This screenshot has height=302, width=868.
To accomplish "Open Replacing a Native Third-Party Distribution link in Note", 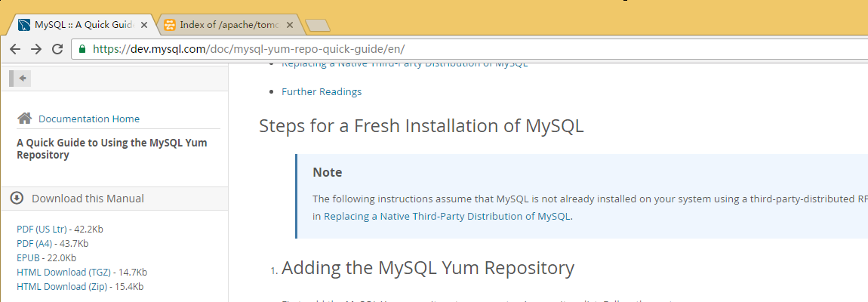I will [x=447, y=216].
